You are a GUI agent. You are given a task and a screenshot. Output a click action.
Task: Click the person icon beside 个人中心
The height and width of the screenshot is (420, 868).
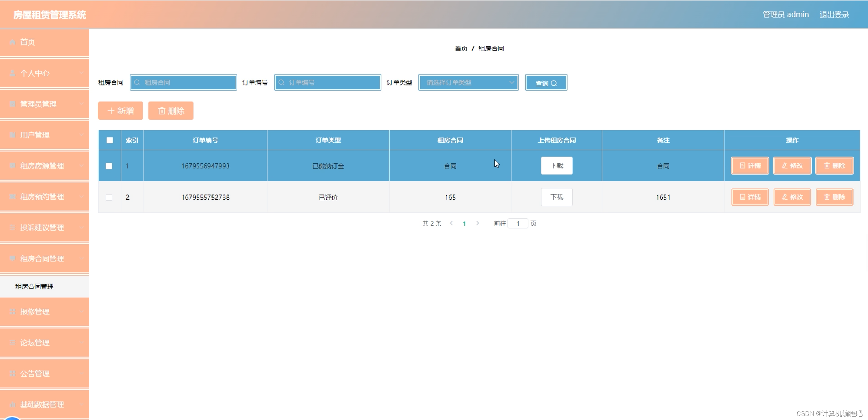(12, 73)
